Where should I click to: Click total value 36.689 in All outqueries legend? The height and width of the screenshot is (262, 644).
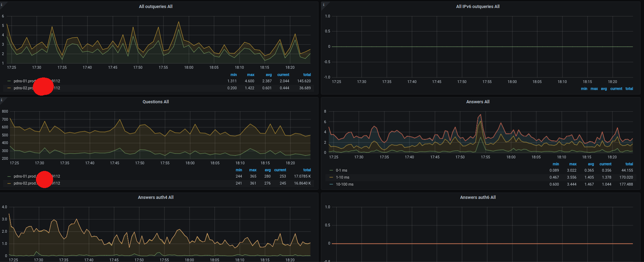click(x=305, y=88)
